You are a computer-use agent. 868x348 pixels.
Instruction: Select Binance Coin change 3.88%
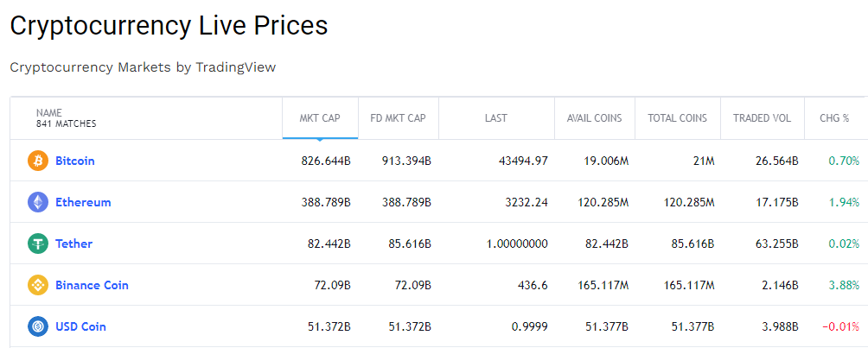pos(844,286)
